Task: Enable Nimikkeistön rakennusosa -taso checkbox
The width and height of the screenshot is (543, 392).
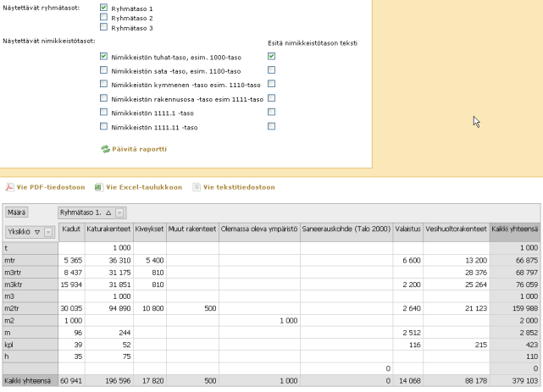Action: click(x=103, y=98)
